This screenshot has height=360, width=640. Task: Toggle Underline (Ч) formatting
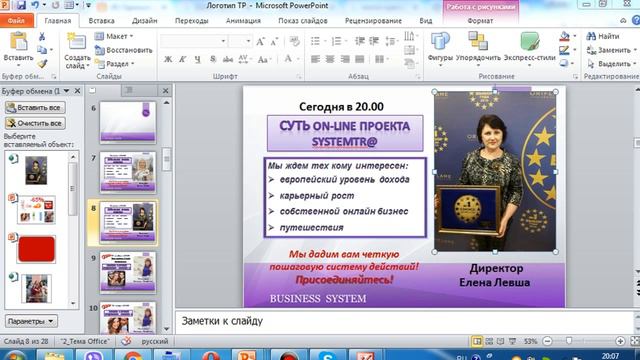(x=198, y=60)
